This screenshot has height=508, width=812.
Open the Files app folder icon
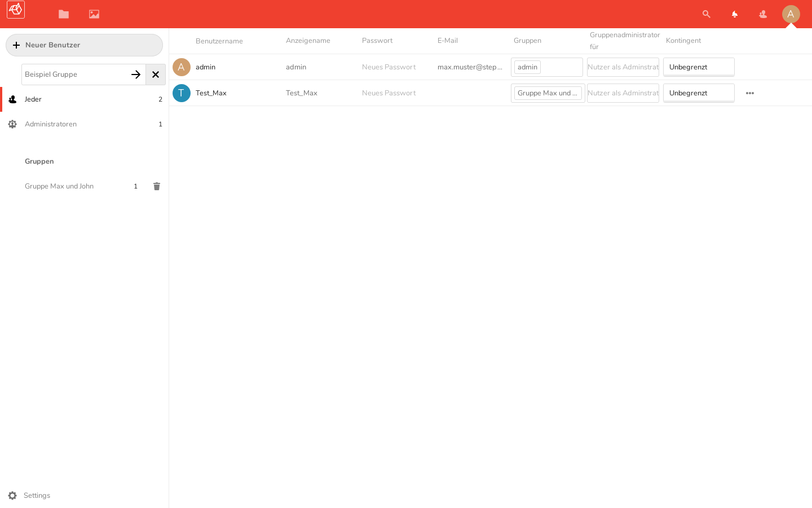(x=64, y=14)
